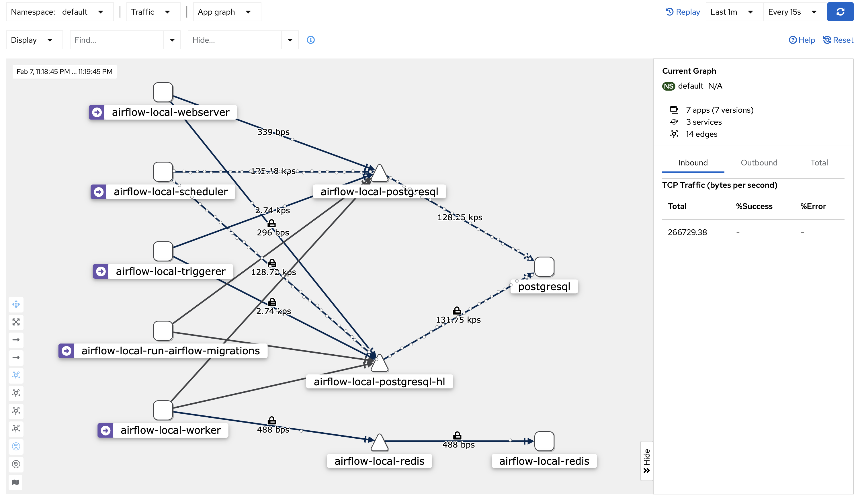Viewport: 860px width, 504px height.
Task: Click the 128.72 kps edge label
Action: pyautogui.click(x=273, y=272)
